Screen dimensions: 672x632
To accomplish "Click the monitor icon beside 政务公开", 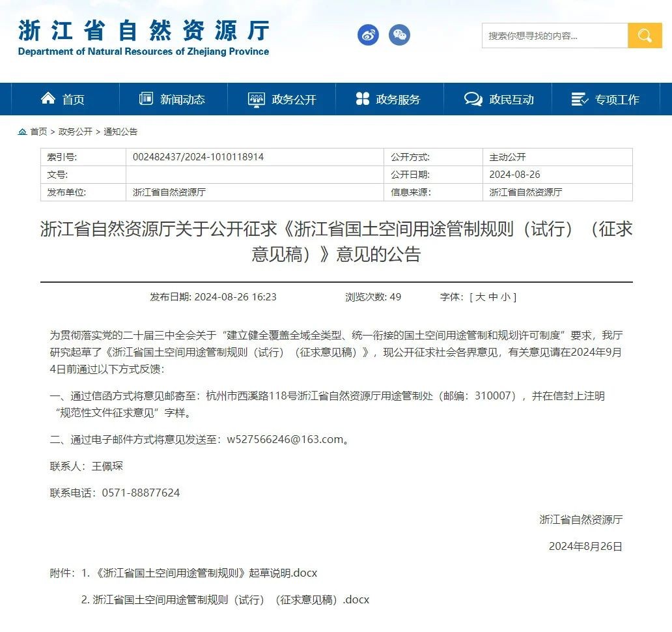I will pos(257,100).
